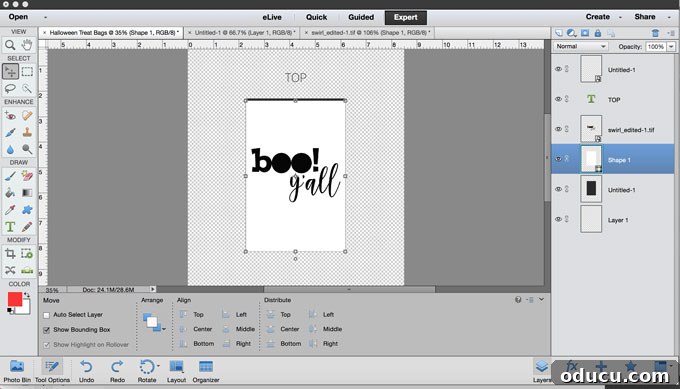This screenshot has height=389, width=680.
Task: Open the Opacity slider dropdown arrow
Action: point(671,46)
